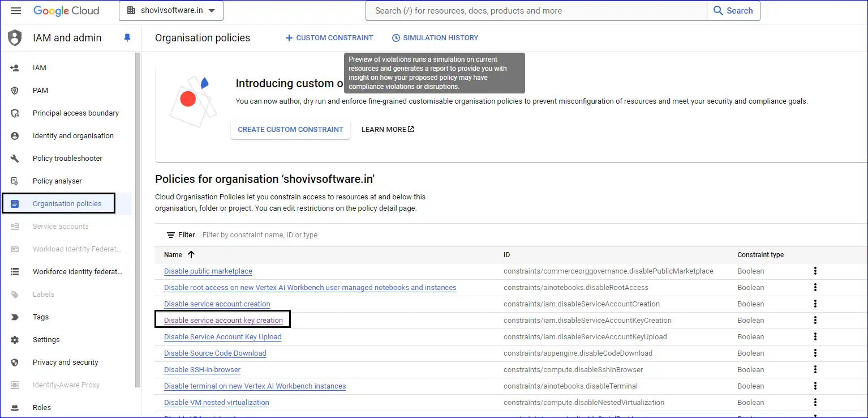868x418 pixels.
Task: Open more actions for Disable public marketplace
Action: click(815, 271)
